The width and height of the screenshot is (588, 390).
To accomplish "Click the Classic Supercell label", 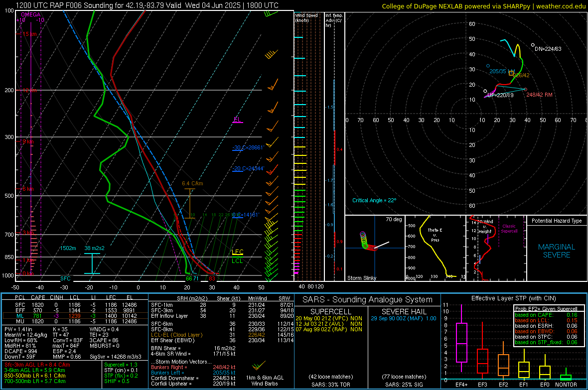I will (x=509, y=229).
